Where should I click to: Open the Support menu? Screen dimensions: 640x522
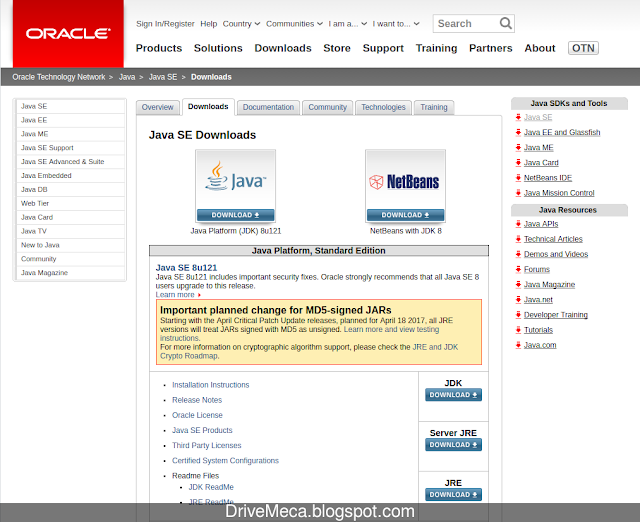[383, 48]
